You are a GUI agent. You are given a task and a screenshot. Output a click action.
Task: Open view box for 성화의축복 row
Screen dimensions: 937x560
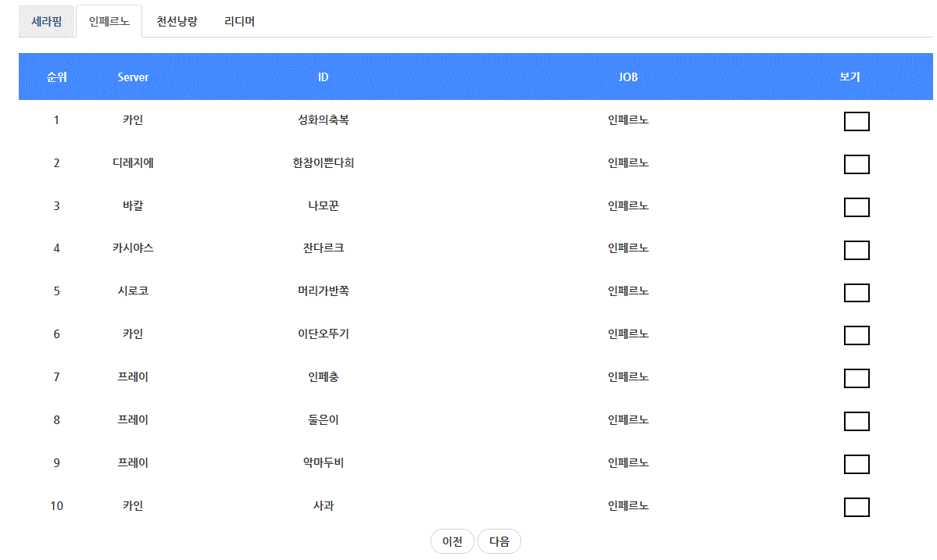coord(857,121)
